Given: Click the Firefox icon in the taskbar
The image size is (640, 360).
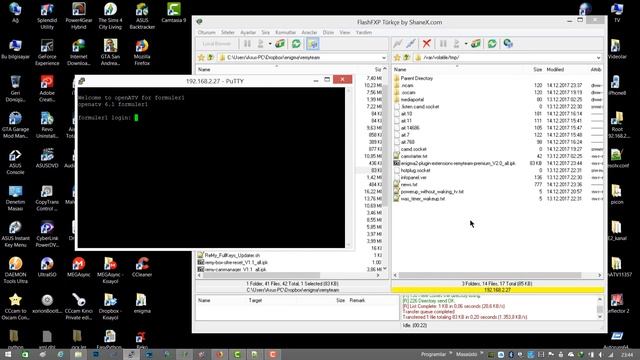Looking at the screenshot, I should [x=219, y=355].
